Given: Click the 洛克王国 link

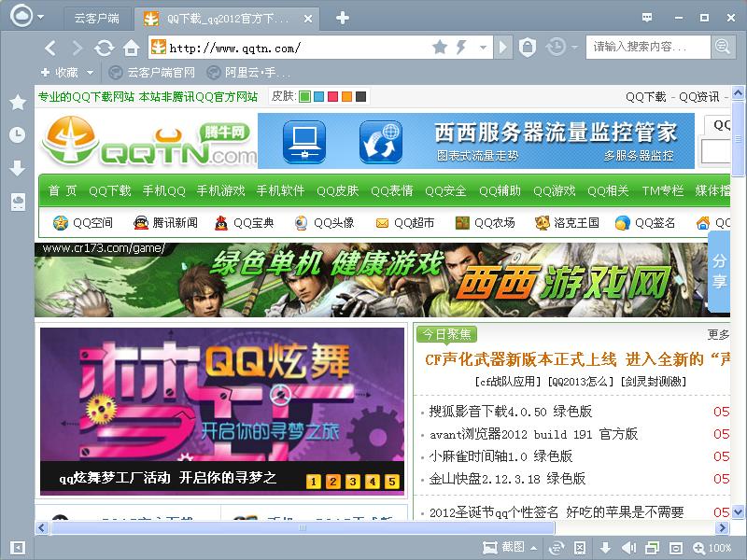Looking at the screenshot, I should [567, 222].
